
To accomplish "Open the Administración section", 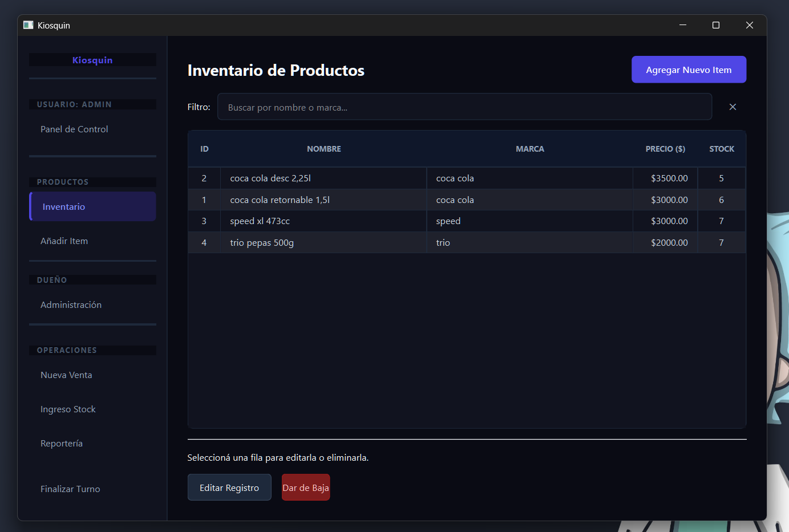I will coord(71,304).
